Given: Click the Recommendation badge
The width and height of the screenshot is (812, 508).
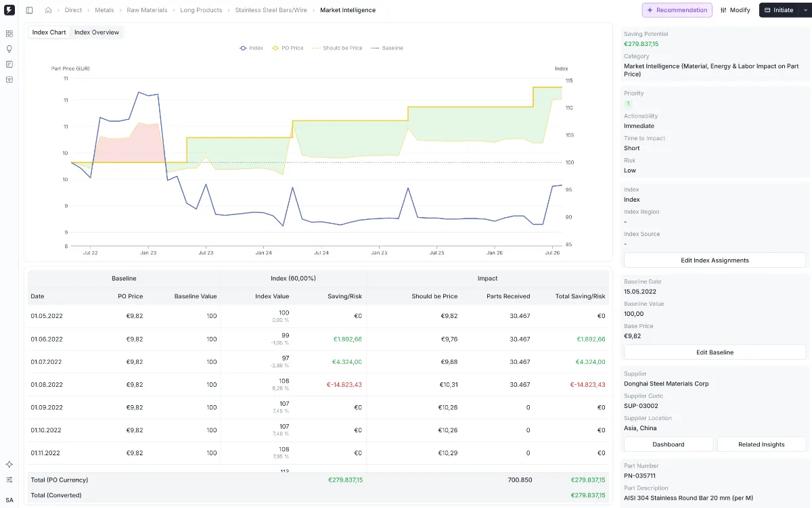Looking at the screenshot, I should click(677, 10).
